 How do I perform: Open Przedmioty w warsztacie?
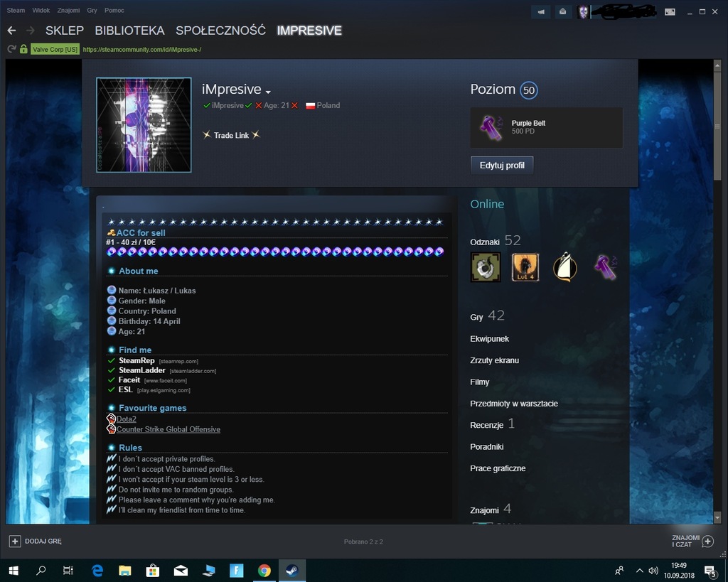pyautogui.click(x=514, y=404)
